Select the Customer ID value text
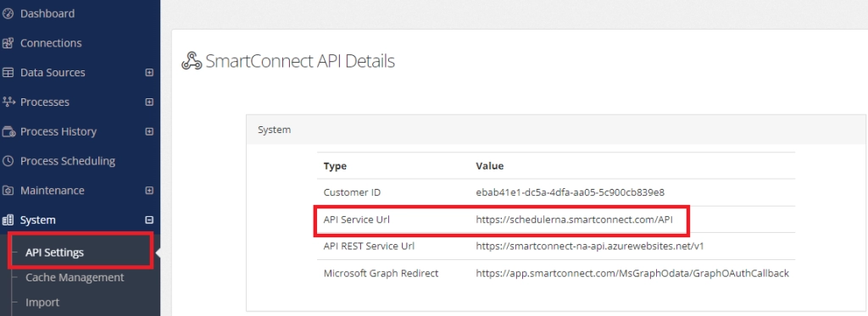Screen dimensions: 868x316 (x=570, y=192)
